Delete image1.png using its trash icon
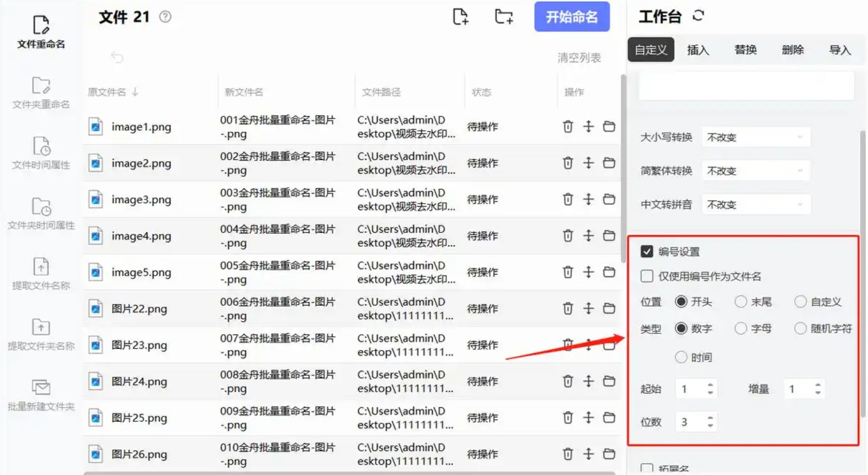 (x=568, y=126)
